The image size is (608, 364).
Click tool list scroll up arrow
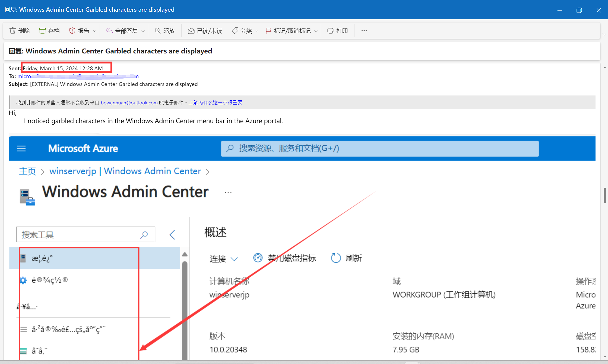[x=185, y=254]
